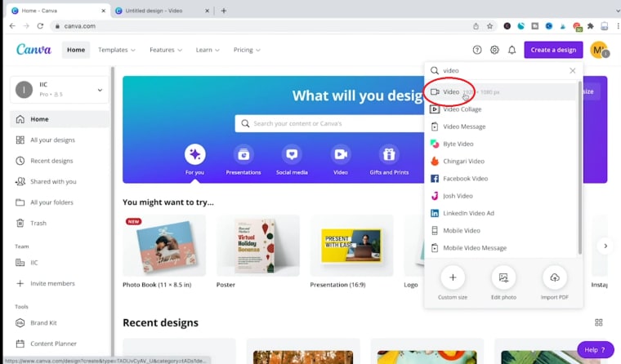Viewport: 621px width, 364px height.
Task: Open the Features dropdown menu
Action: [166, 50]
